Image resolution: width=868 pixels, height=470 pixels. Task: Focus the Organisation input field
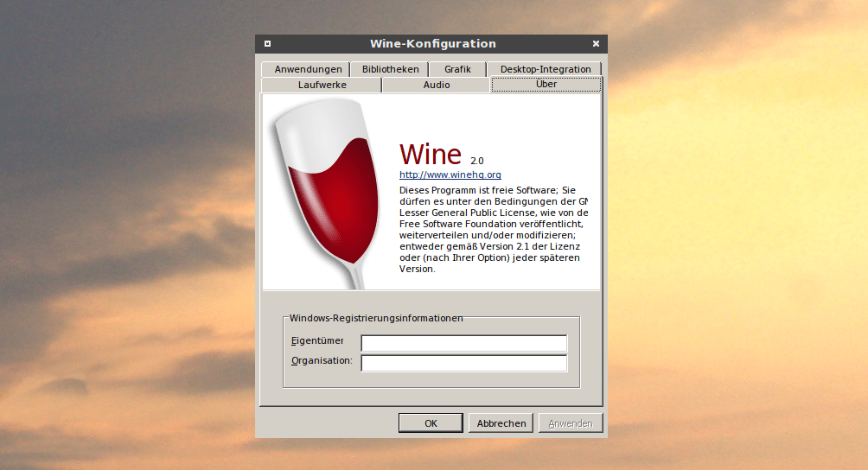pyautogui.click(x=464, y=363)
